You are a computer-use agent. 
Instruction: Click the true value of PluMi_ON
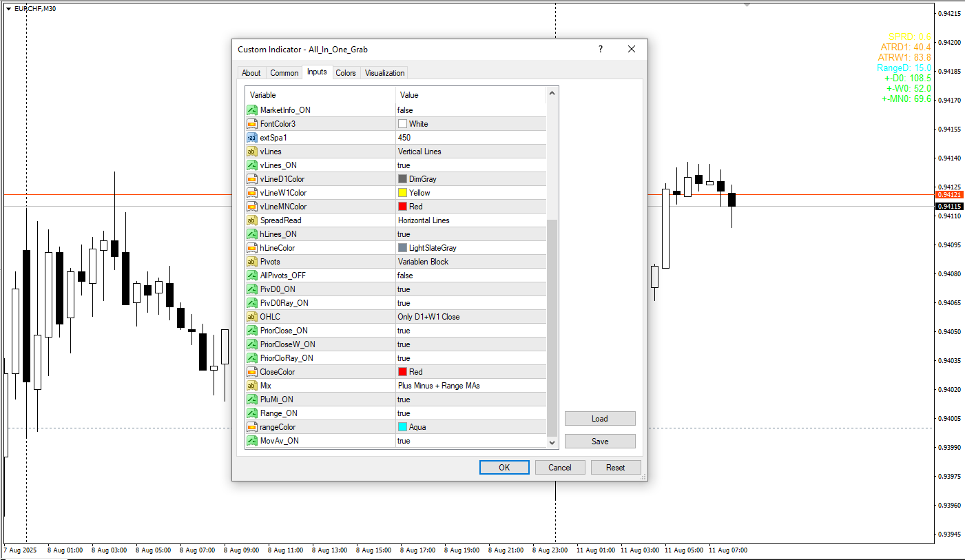tap(404, 400)
